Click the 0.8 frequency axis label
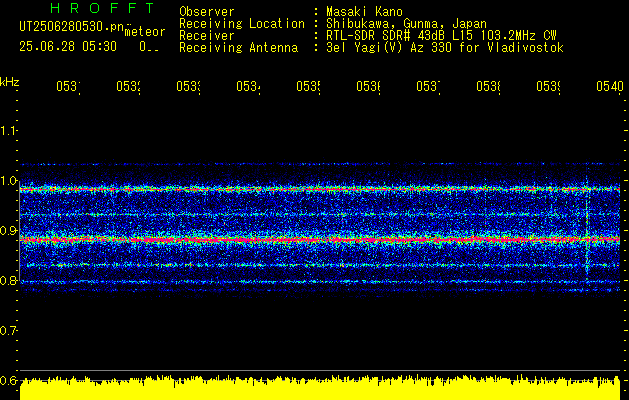629x400 pixels. (8, 280)
